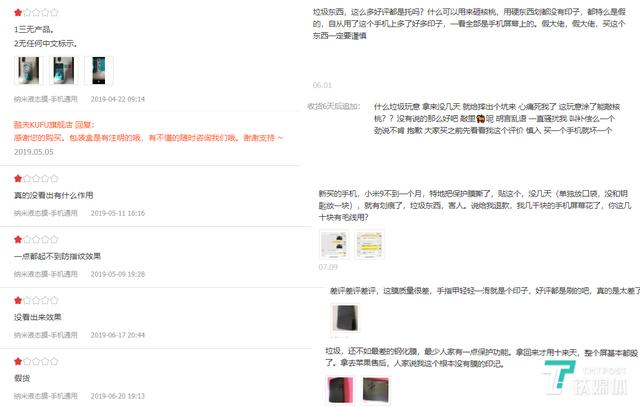
Task: Click red star of review dated 2019-06-17
Action: point(18,300)
